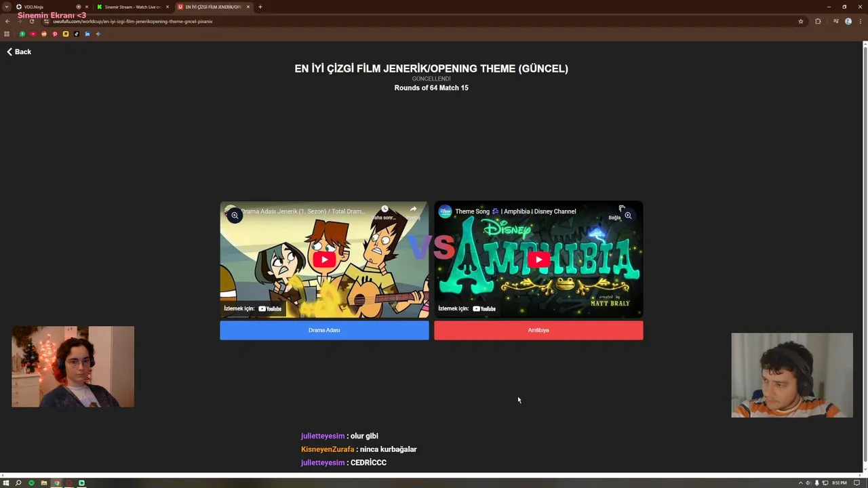Open the TikTok bookmark

pyautogui.click(x=77, y=34)
